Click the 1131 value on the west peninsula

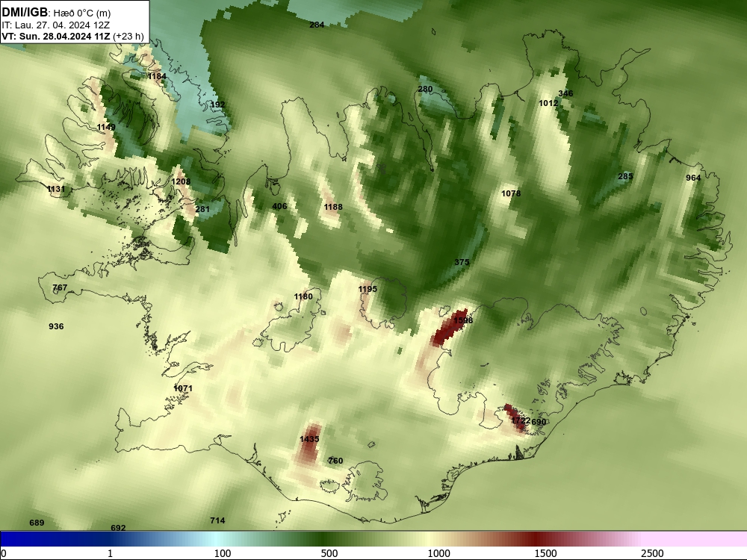pyautogui.click(x=56, y=189)
